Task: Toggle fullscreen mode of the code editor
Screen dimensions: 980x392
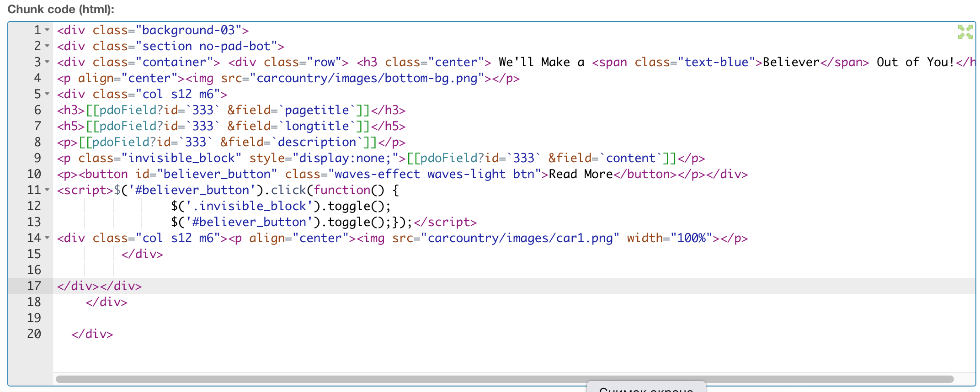Action: (x=965, y=32)
